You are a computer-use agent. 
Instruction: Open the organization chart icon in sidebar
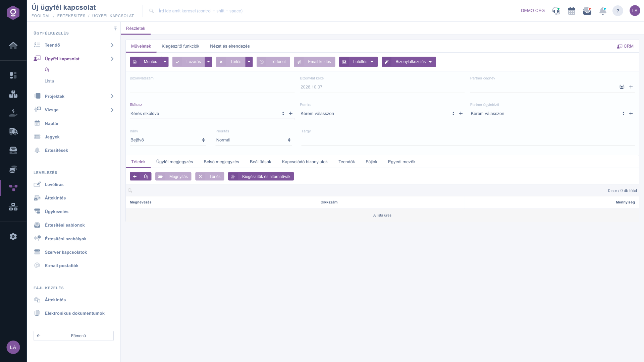[13, 207]
